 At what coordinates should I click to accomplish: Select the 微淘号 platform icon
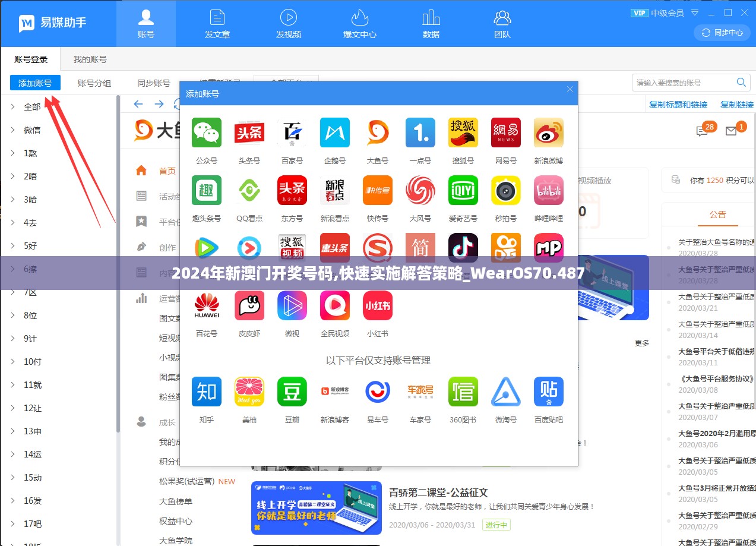click(506, 392)
